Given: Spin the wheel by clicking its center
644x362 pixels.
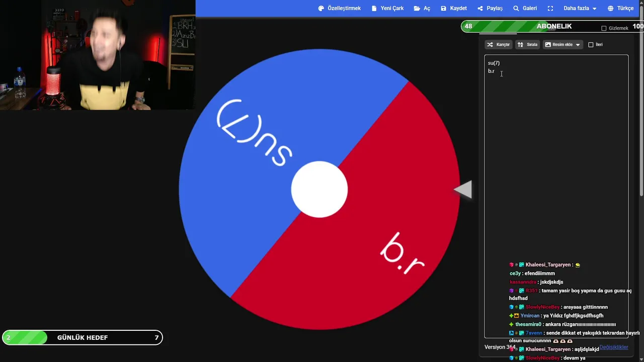Looking at the screenshot, I should (x=319, y=189).
